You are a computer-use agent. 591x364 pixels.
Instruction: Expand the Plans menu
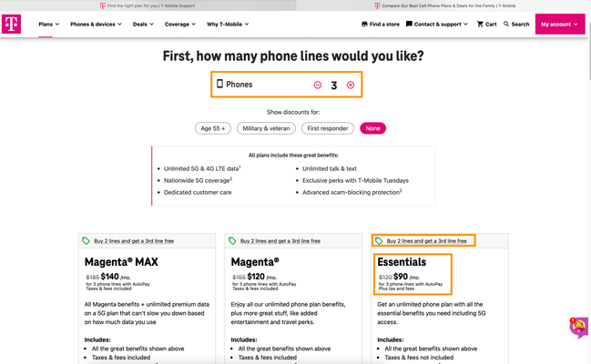48,25
